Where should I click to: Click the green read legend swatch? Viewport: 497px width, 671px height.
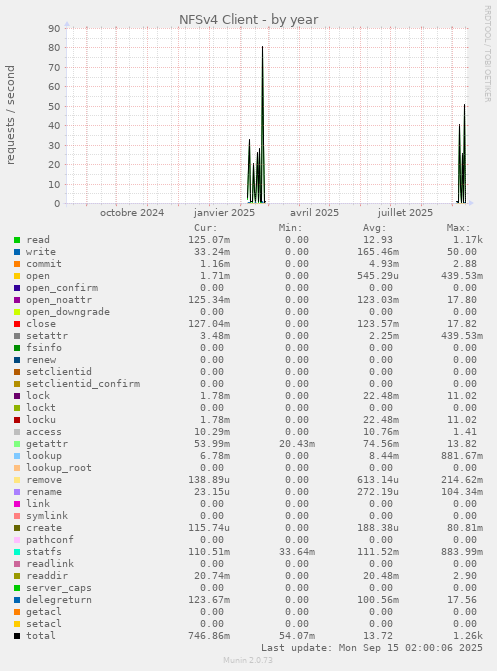pos(17,240)
